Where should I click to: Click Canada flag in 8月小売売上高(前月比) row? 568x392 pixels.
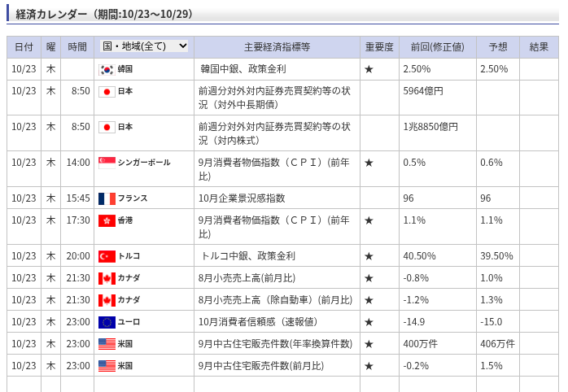(x=107, y=278)
